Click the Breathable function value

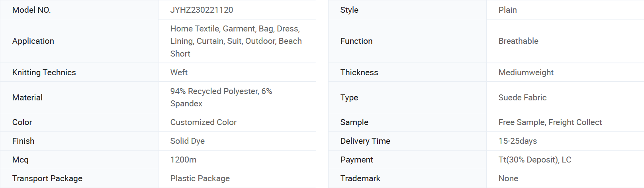518,41
